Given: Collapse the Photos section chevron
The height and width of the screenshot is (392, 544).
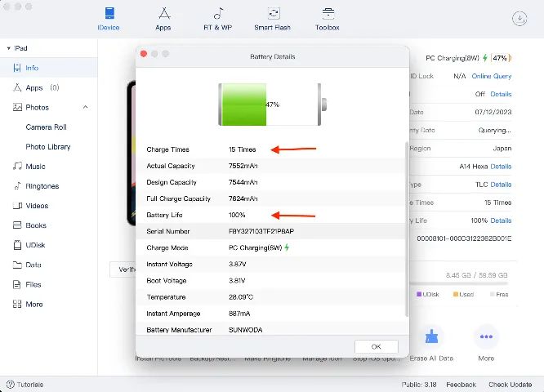Looking at the screenshot, I should pyautogui.click(x=85, y=107).
